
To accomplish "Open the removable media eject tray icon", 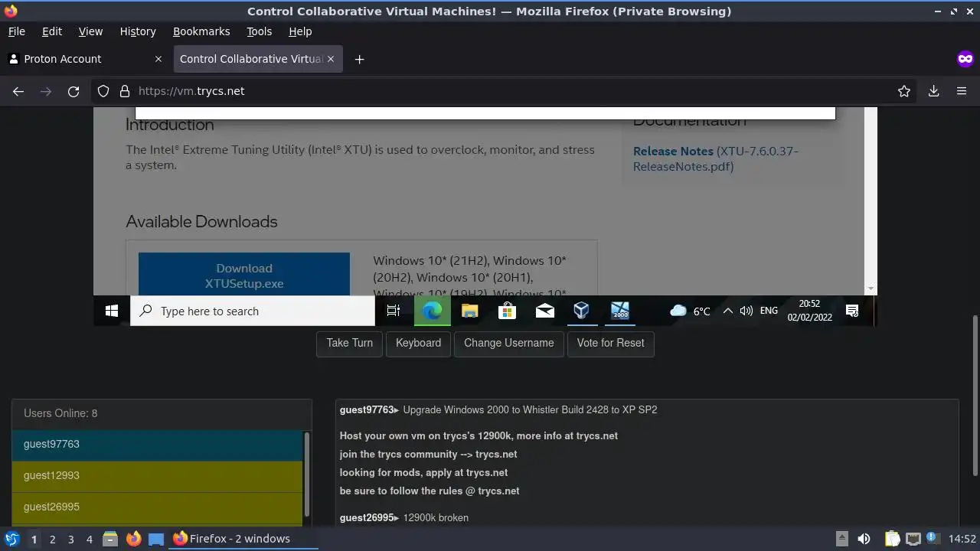I will click(x=841, y=539).
